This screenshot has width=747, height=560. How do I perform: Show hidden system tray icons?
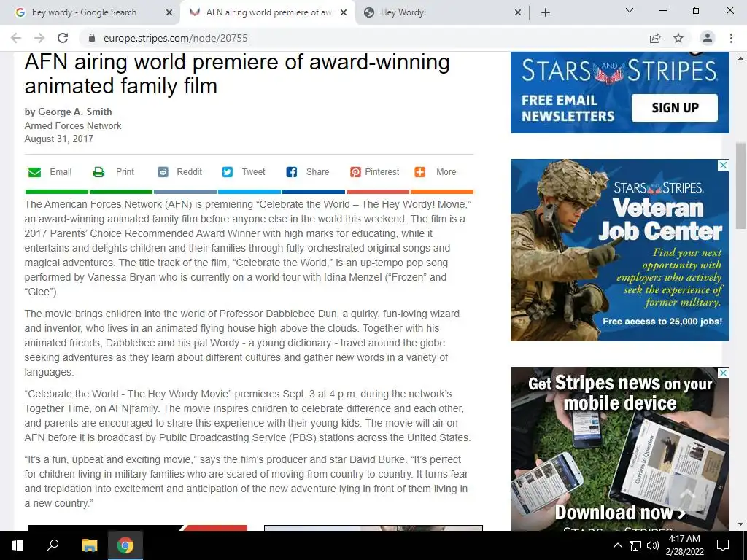click(617, 545)
